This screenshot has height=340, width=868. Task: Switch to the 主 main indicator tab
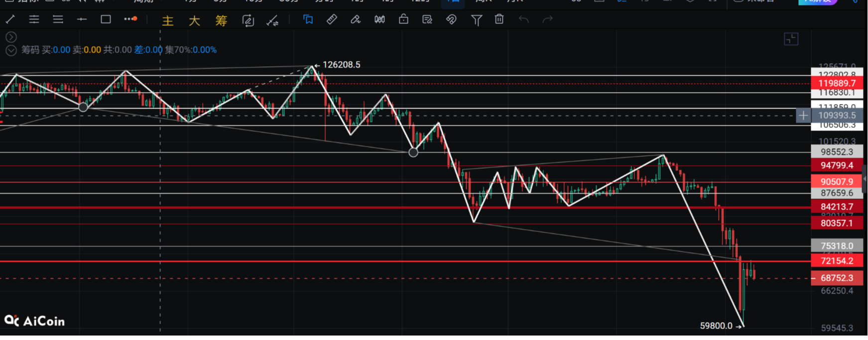168,20
